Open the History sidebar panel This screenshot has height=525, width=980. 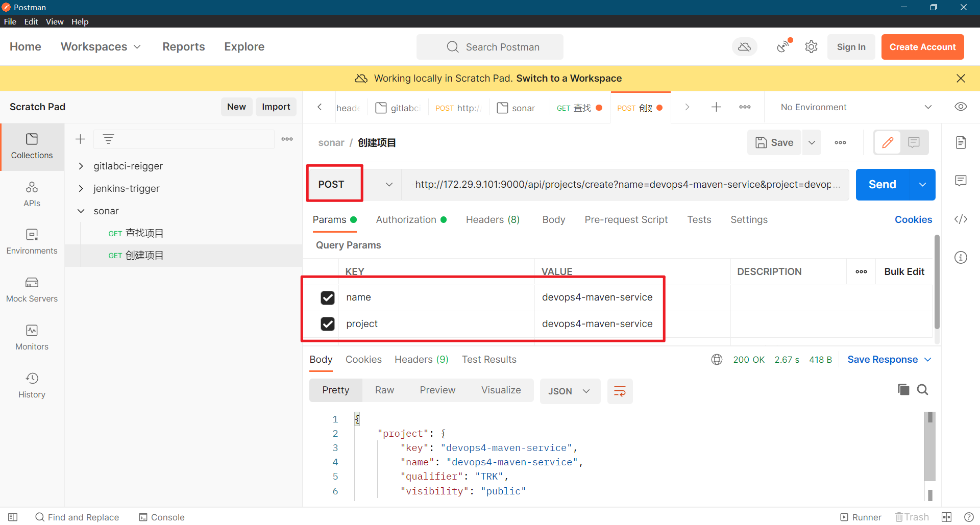(32, 386)
